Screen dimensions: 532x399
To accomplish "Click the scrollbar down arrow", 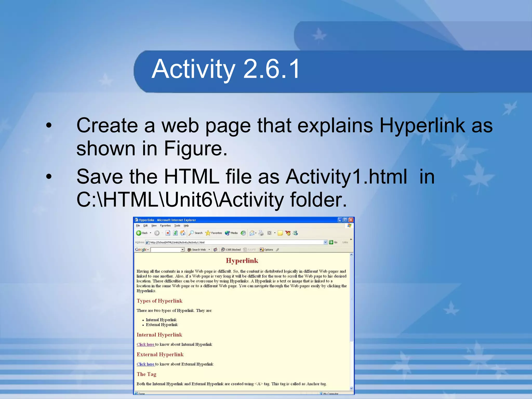I will (x=351, y=389).
